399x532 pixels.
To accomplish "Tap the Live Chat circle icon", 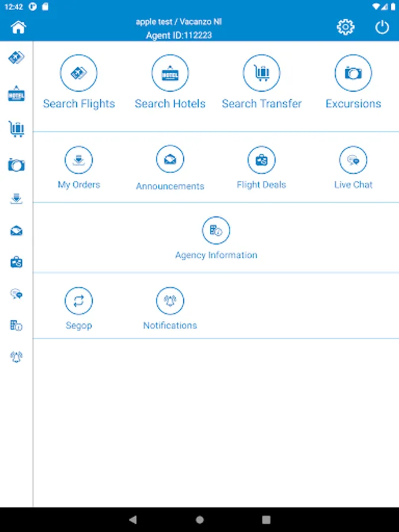I will 353,160.
